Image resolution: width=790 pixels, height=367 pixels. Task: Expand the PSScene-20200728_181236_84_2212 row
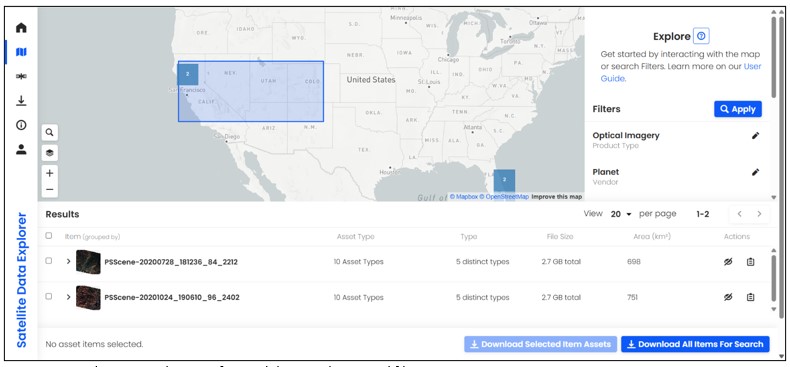click(x=69, y=262)
